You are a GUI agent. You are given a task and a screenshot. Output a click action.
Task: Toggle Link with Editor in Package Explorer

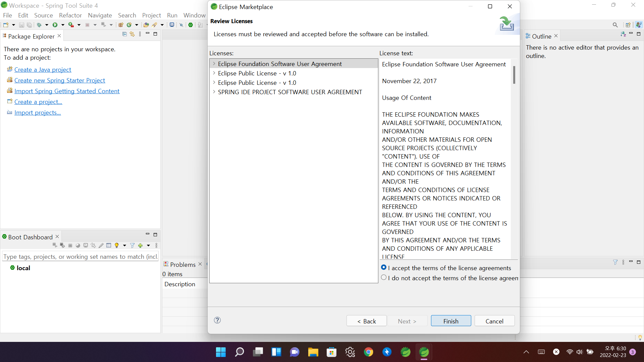132,34
